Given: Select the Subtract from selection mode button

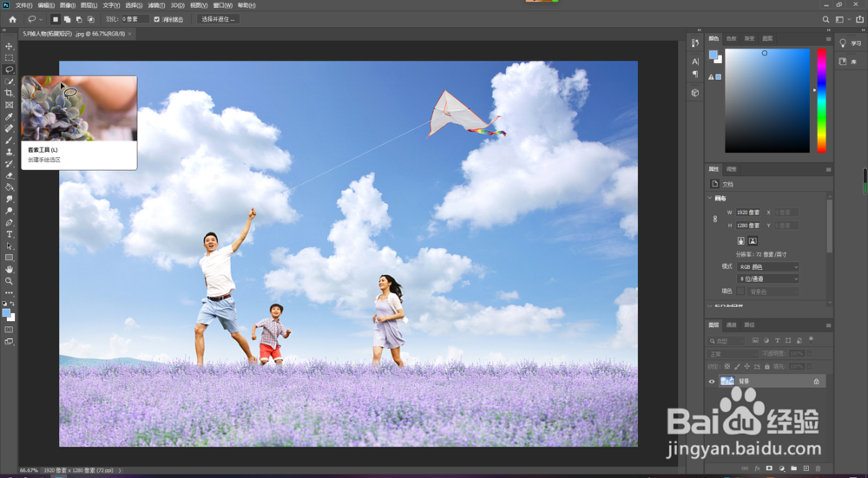Looking at the screenshot, I should click(79, 19).
